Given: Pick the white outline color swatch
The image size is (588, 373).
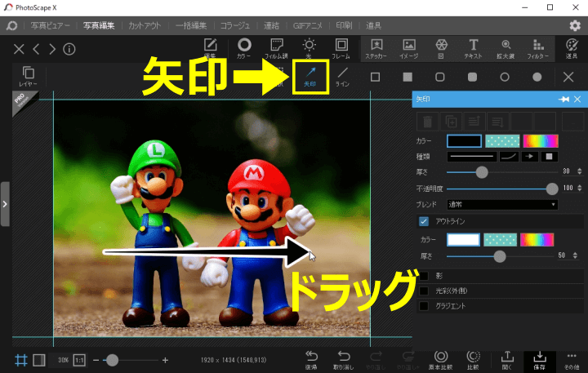Looking at the screenshot, I should tap(463, 239).
